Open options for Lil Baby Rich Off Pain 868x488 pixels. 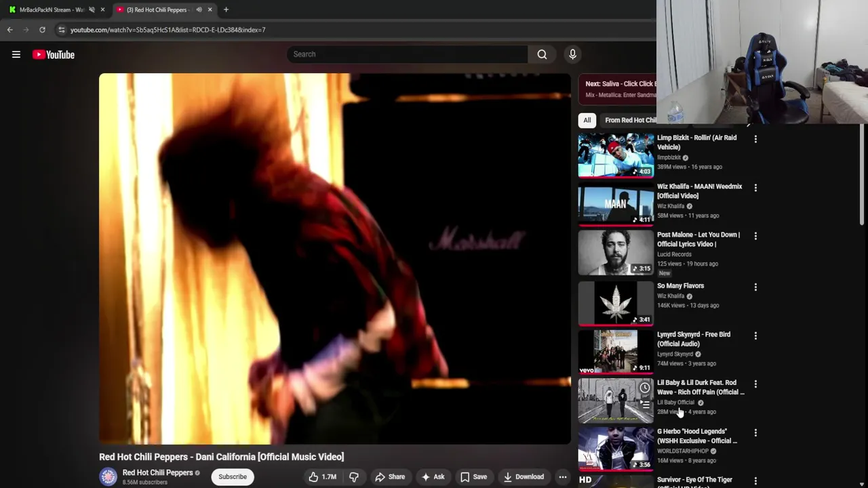click(755, 384)
